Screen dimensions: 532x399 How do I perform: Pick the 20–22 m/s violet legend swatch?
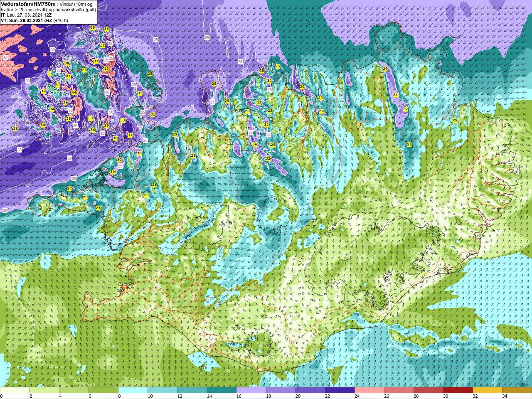coord(310,390)
